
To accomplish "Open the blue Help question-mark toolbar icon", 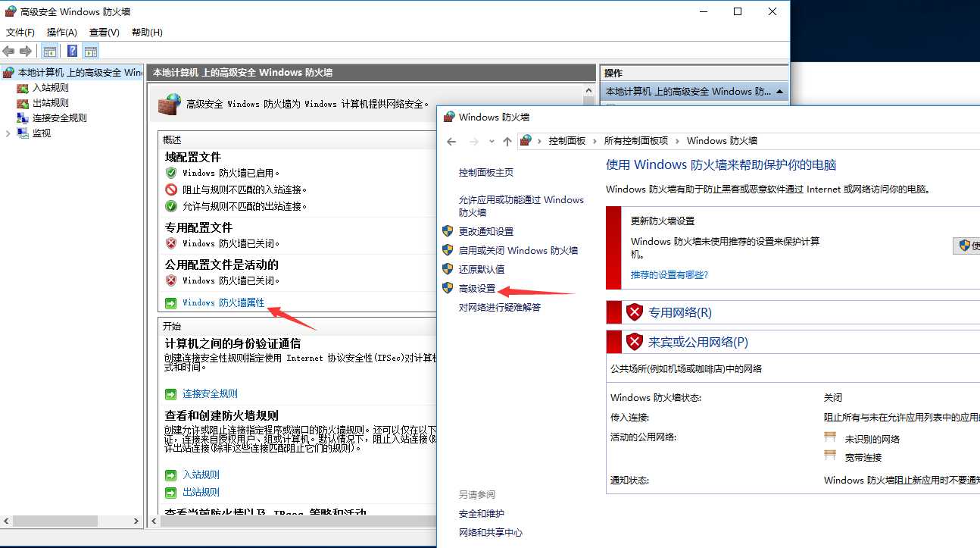I will [72, 52].
